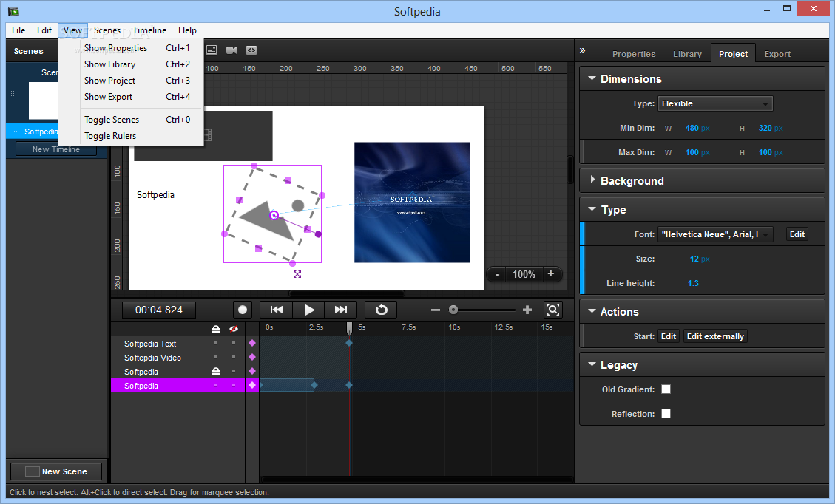835x504 pixels.
Task: Click Start action Edit button
Action: pyautogui.click(x=669, y=336)
